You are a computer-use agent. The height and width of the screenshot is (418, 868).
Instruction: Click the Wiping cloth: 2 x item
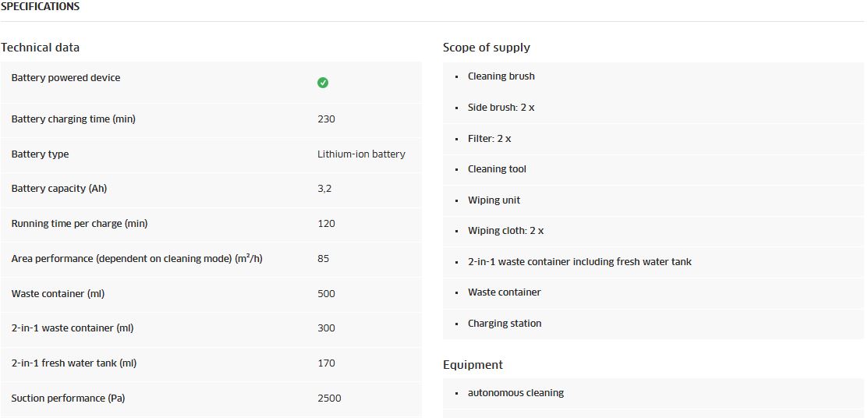pos(505,231)
